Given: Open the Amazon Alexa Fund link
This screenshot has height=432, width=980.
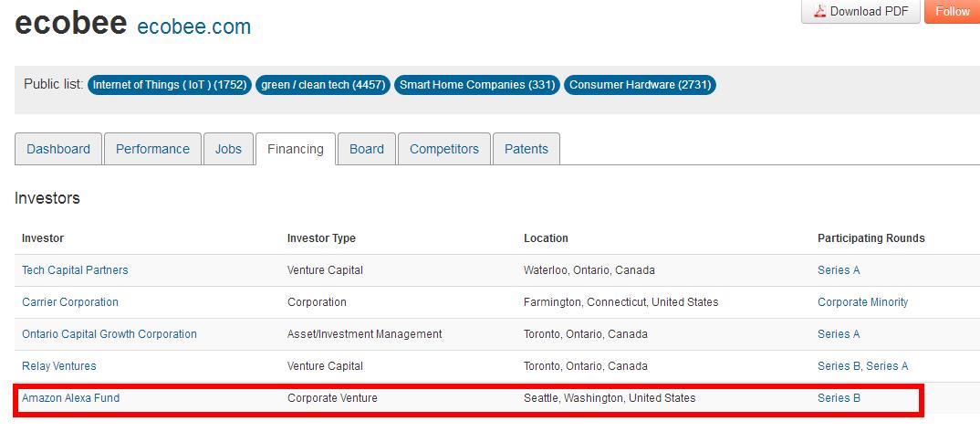Looking at the screenshot, I should (x=70, y=398).
